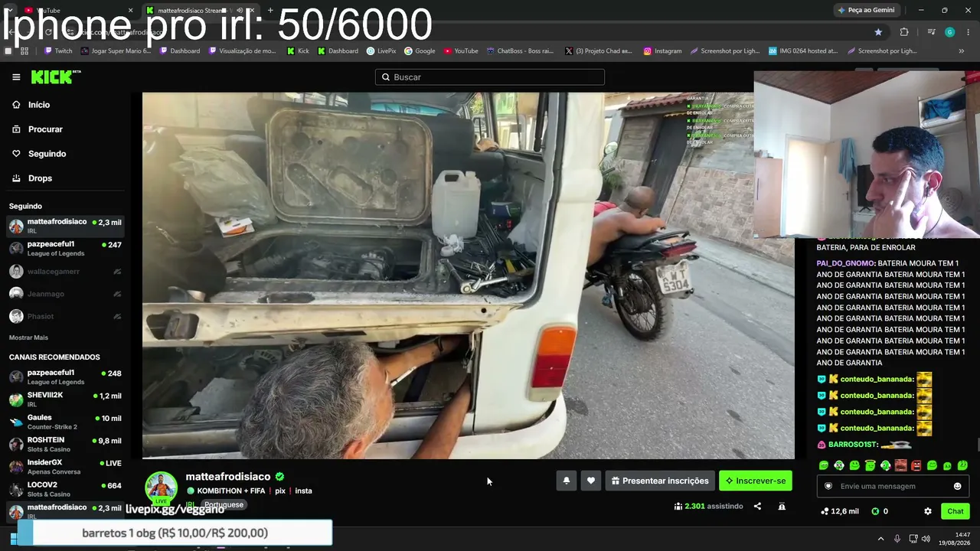Screen dimensions: 980x551
Task: Open Seguindo in the sidebar
Action: tap(47, 154)
